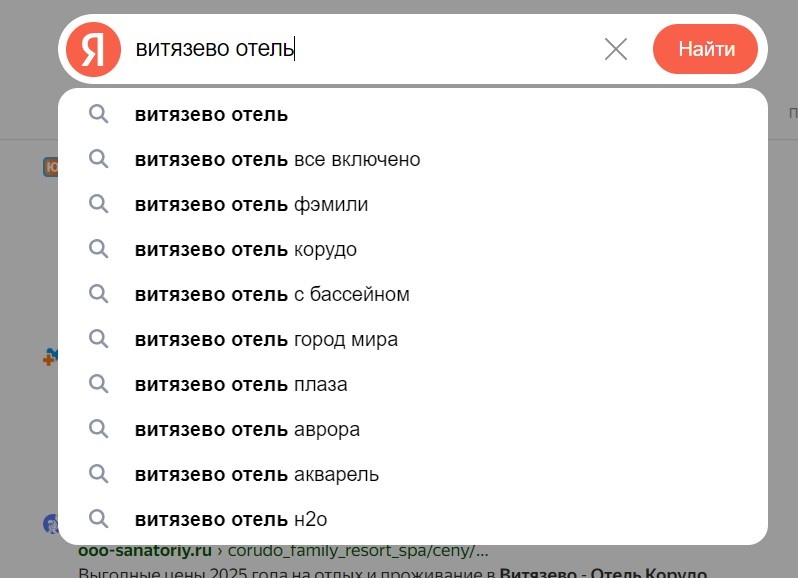Choose suggestion витязево отель с бассейном
Image resolution: width=798 pixels, height=578 pixels.
(413, 294)
